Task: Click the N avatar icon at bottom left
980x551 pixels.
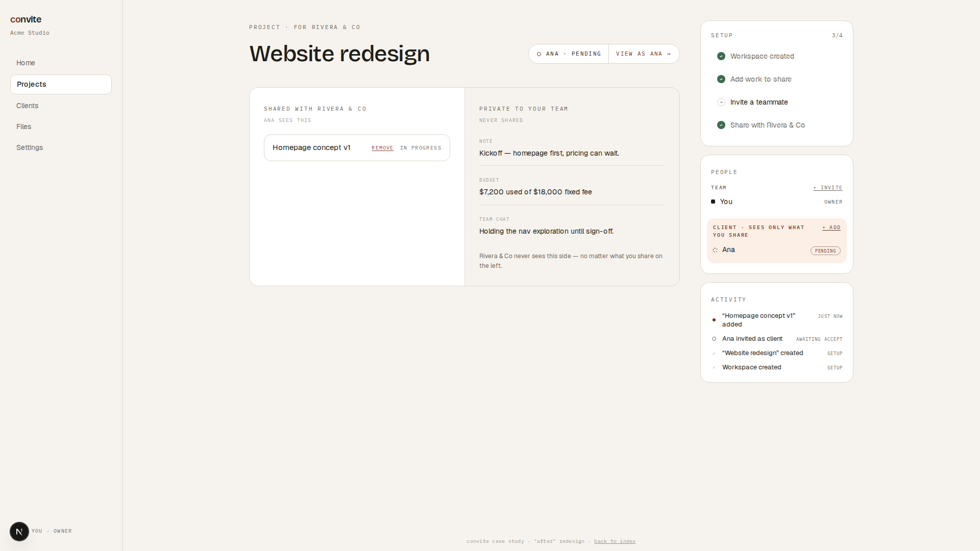Action: point(19,532)
